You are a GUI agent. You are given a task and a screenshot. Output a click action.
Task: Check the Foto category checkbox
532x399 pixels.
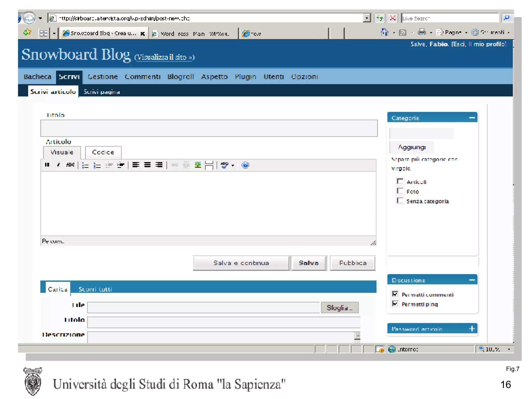400,191
